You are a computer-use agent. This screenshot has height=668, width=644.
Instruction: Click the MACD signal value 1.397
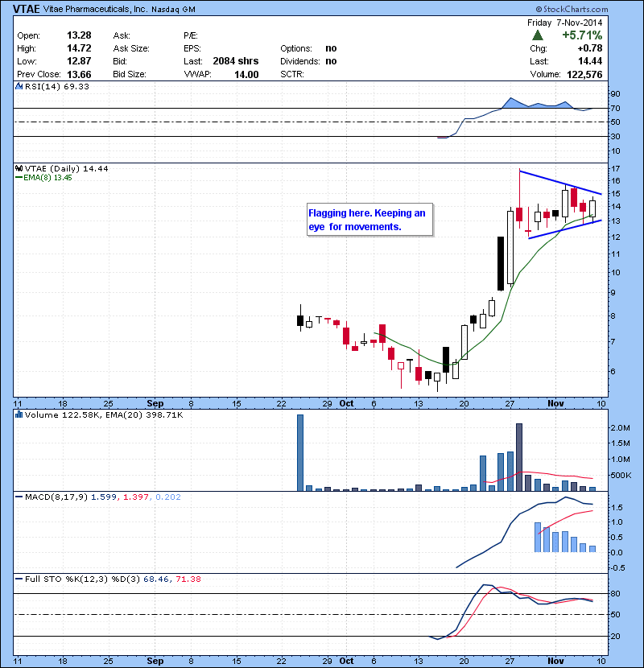136,497
